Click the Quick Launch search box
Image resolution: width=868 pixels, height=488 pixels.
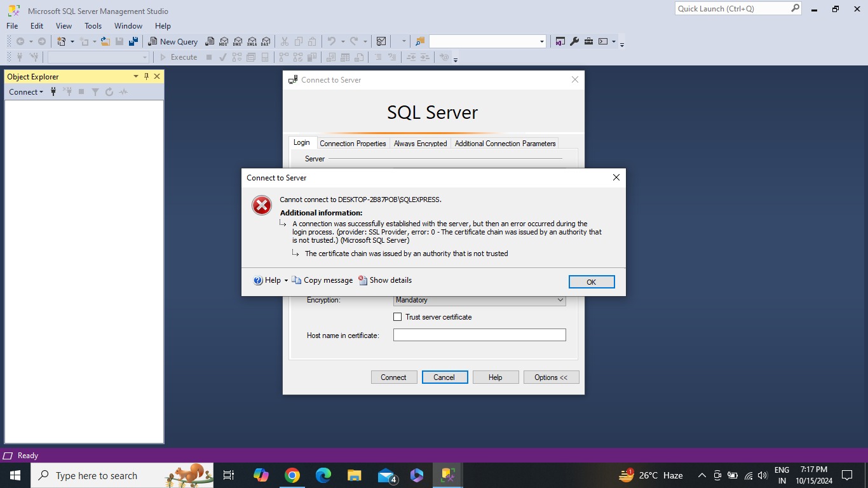click(738, 9)
